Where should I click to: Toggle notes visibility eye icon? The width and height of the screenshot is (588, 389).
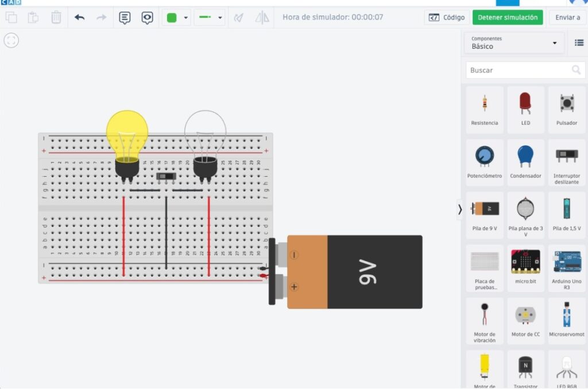tap(147, 18)
